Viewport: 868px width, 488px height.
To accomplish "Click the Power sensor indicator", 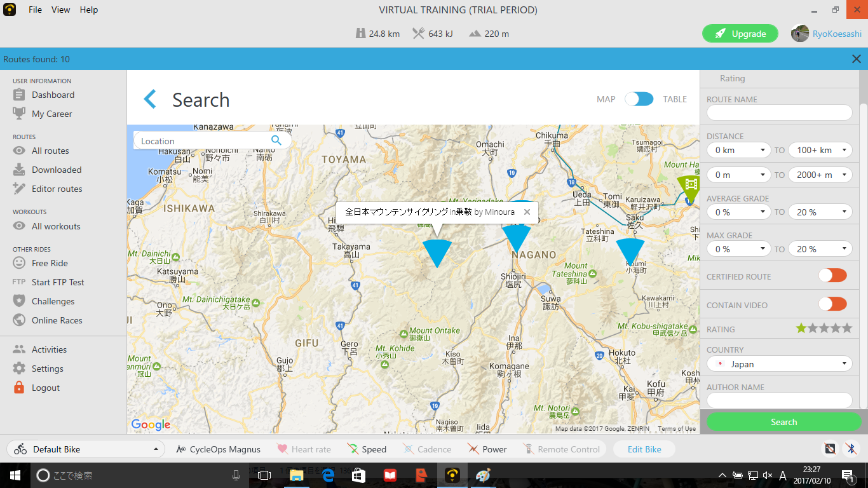I will point(473,449).
